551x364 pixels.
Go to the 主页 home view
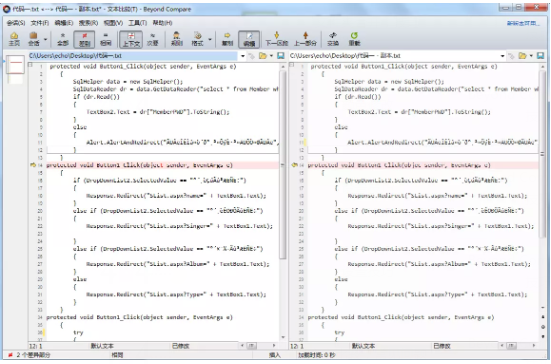14,39
